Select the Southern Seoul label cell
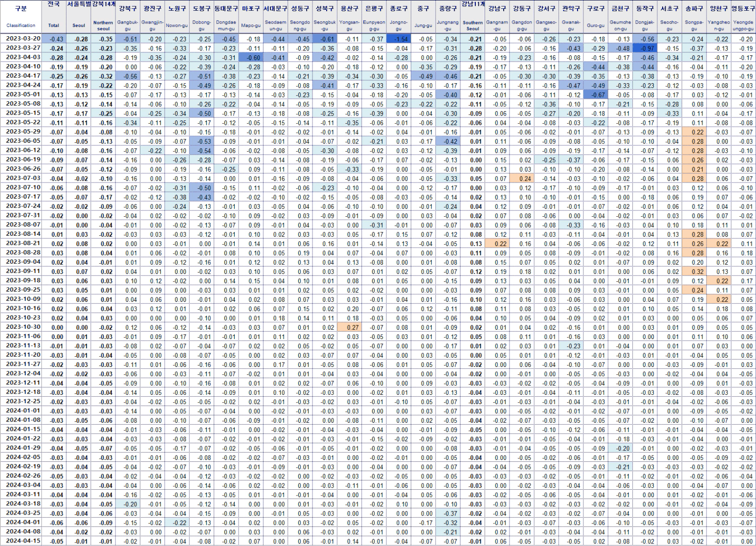Viewport: 756px width, 546px height. point(473,25)
